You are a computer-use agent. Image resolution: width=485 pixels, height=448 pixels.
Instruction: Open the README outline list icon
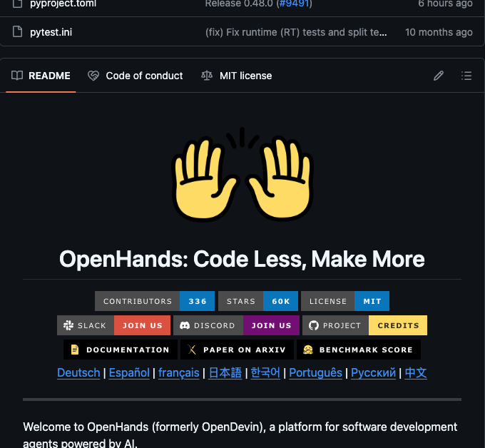[466, 76]
